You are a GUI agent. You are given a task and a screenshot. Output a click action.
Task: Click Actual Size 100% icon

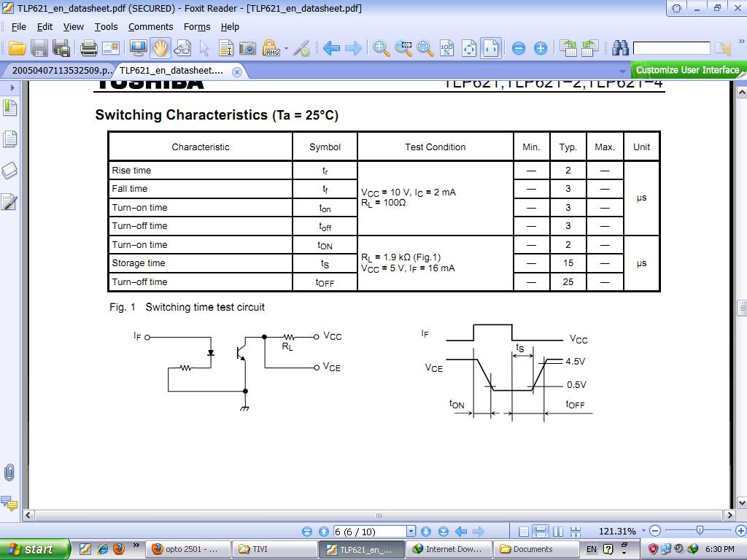(447, 48)
